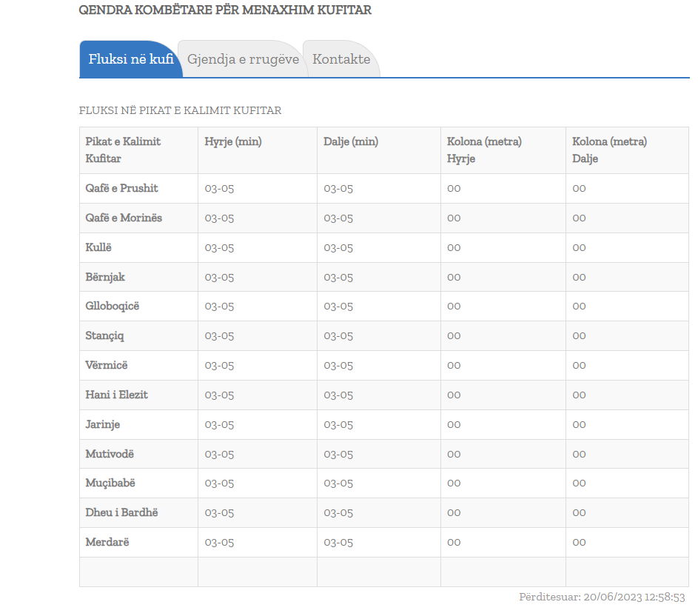Screen dimensions: 698x616
Task: Click the Stançiq row label
Action: pos(105,335)
